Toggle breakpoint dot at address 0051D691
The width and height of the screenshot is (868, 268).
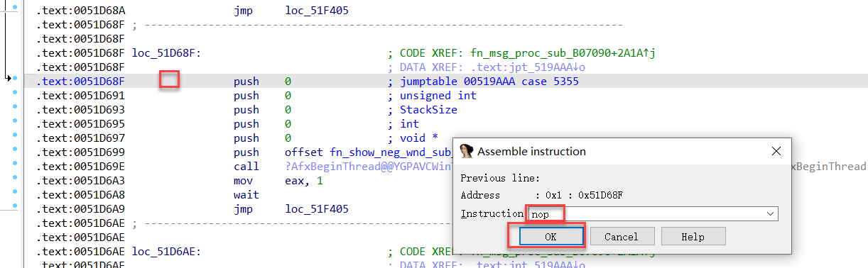[x=14, y=96]
